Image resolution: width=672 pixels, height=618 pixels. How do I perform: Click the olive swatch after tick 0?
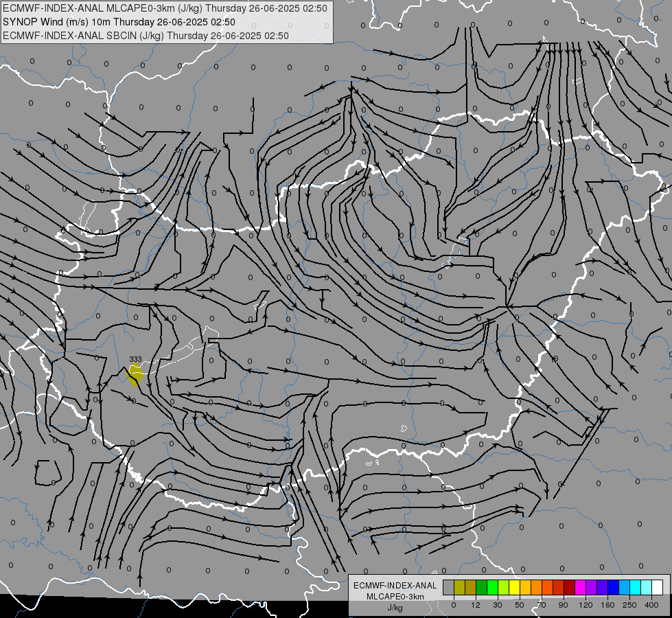[x=460, y=587]
